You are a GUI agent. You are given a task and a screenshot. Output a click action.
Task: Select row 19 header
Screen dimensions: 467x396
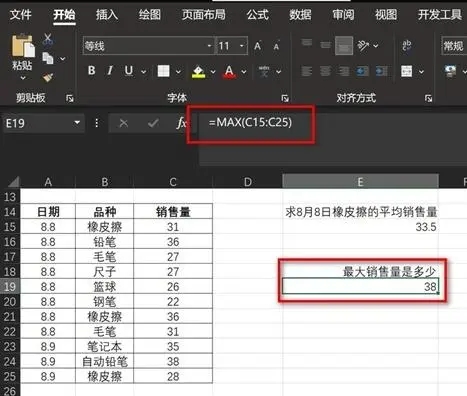[10, 287]
